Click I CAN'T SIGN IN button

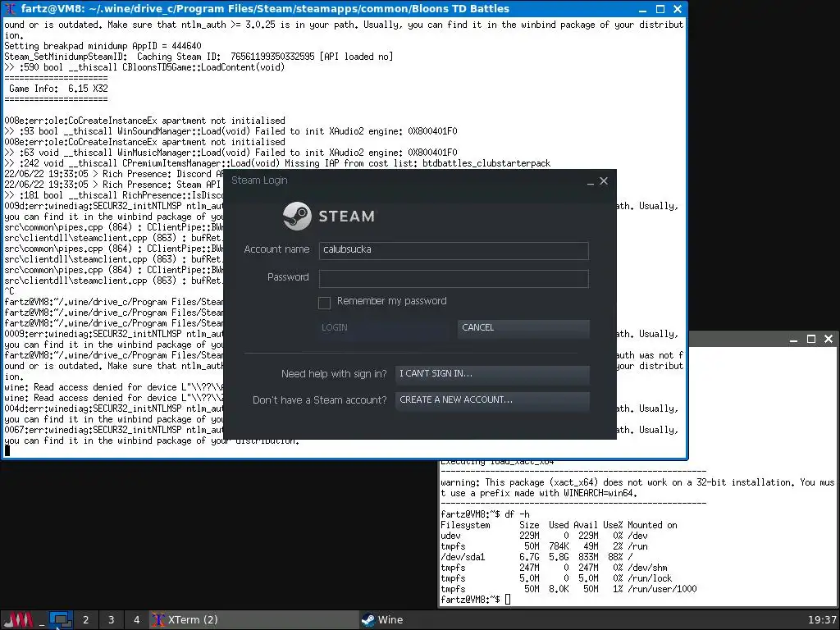tap(492, 374)
